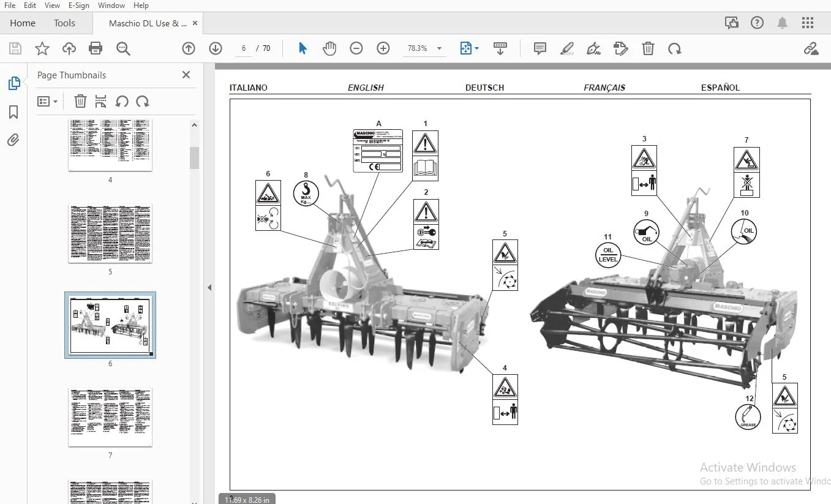Select the page 7 thumbnail
Viewport: 831px width, 504px height.
pos(110,417)
